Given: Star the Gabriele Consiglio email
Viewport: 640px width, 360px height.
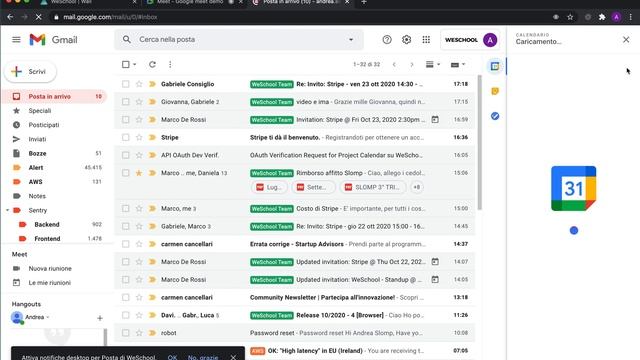Looking at the screenshot, I should (x=139, y=84).
